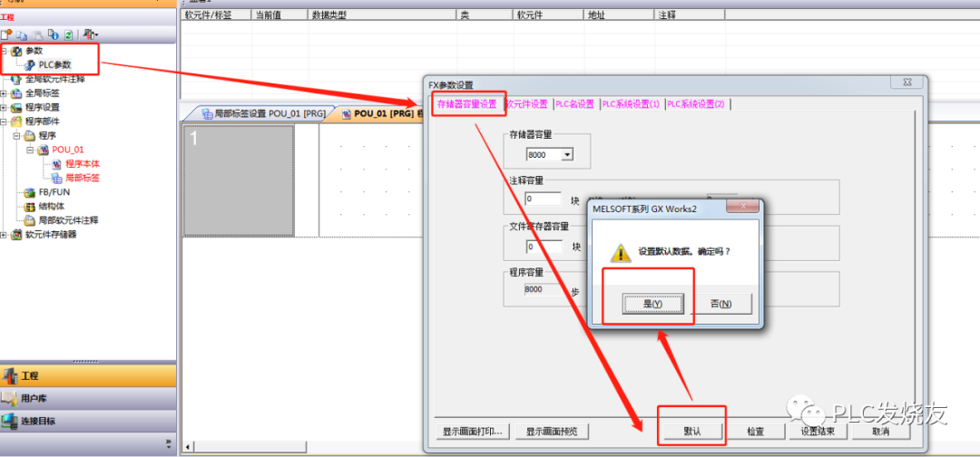This screenshot has width=980, height=457.
Task: Expand the 全局标签 tree node
Action: 5,93
